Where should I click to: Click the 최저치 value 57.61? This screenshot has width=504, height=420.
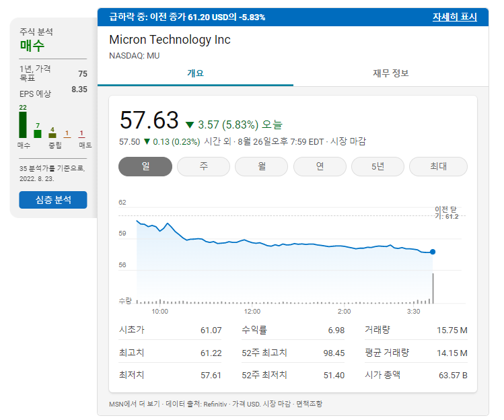pyautogui.click(x=211, y=376)
